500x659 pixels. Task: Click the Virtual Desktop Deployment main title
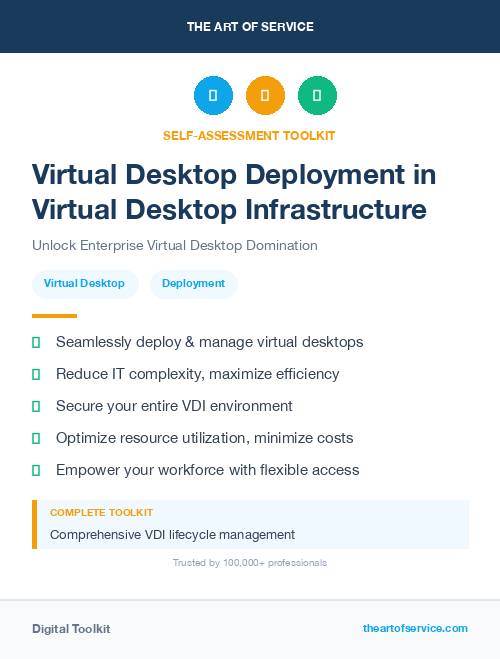coord(234,192)
